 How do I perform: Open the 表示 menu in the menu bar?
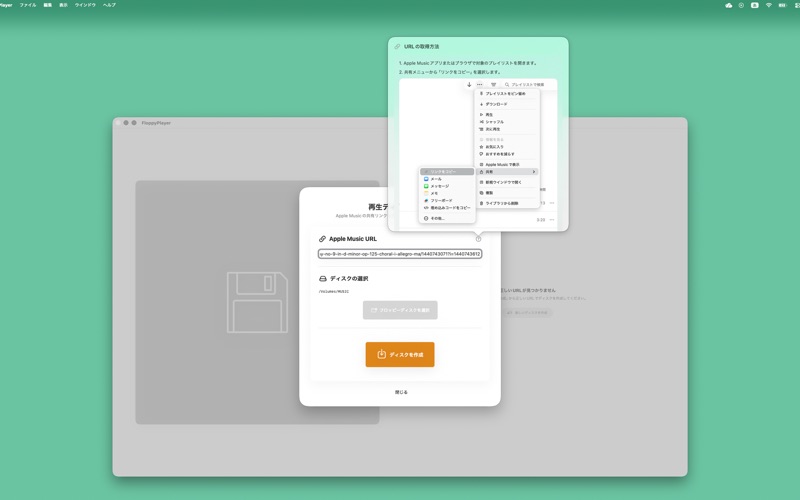[x=63, y=5]
